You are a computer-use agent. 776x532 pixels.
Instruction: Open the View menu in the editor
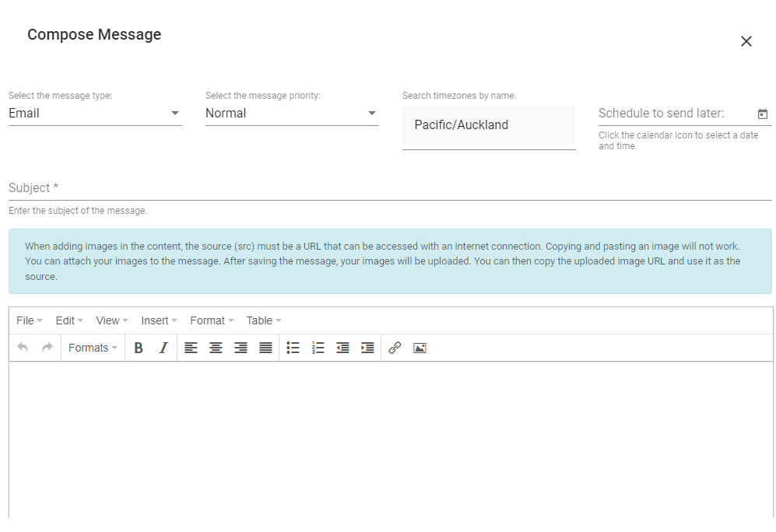[112, 320]
